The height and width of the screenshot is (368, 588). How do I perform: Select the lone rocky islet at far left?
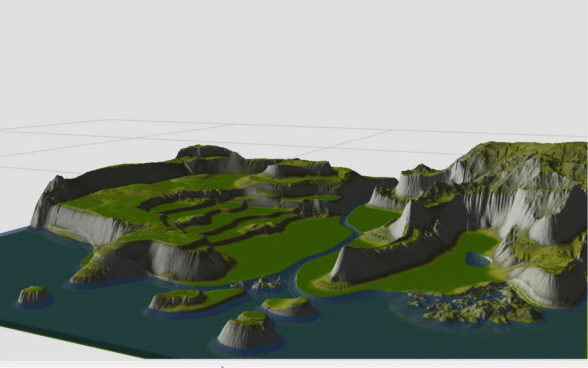click(x=34, y=295)
